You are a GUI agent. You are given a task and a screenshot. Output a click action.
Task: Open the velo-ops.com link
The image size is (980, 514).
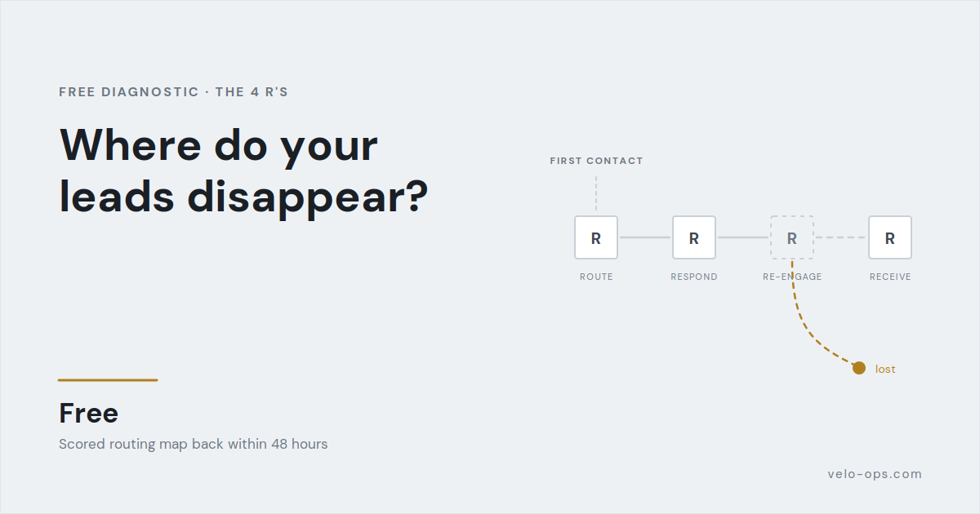875,474
